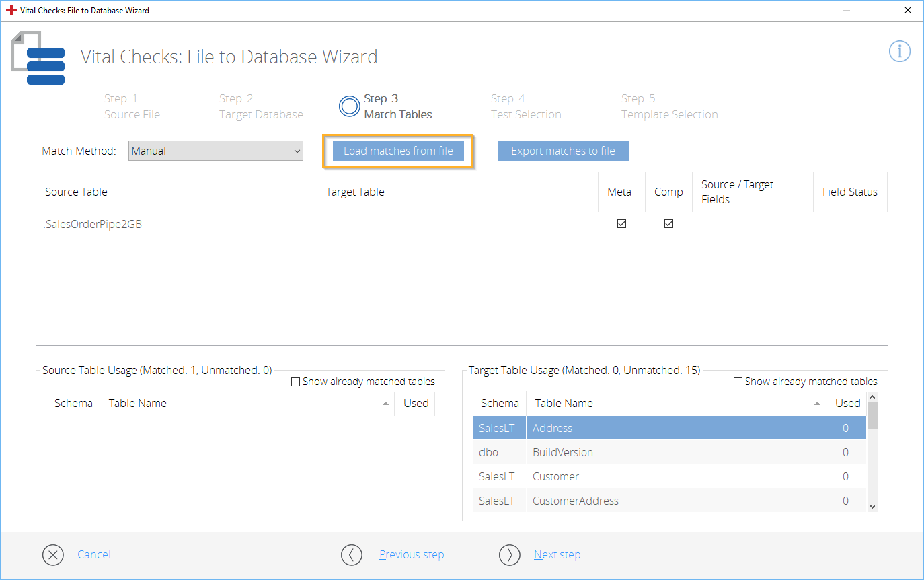Enable source 'Show already matched tables' checkbox
Image resolution: width=924 pixels, height=580 pixels.
click(x=295, y=382)
